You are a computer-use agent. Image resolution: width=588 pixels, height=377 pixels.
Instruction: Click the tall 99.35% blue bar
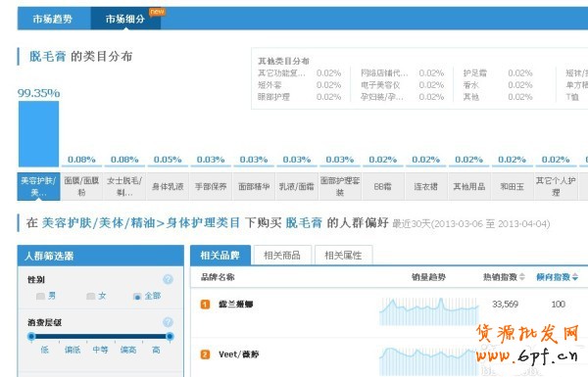pyautogui.click(x=38, y=134)
